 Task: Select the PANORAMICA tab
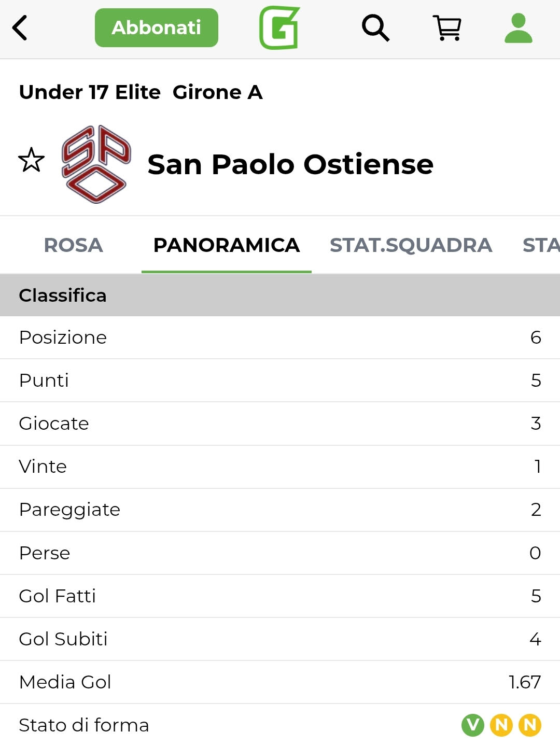tap(227, 245)
